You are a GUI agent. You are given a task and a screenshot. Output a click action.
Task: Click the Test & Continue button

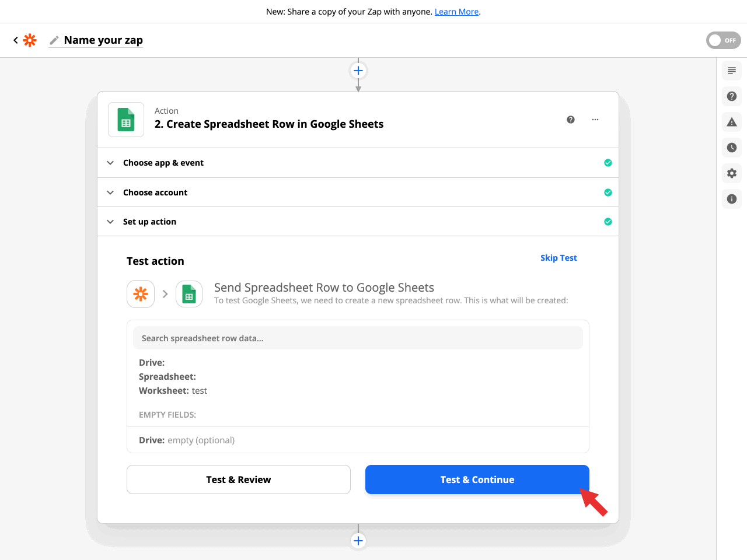tap(477, 480)
